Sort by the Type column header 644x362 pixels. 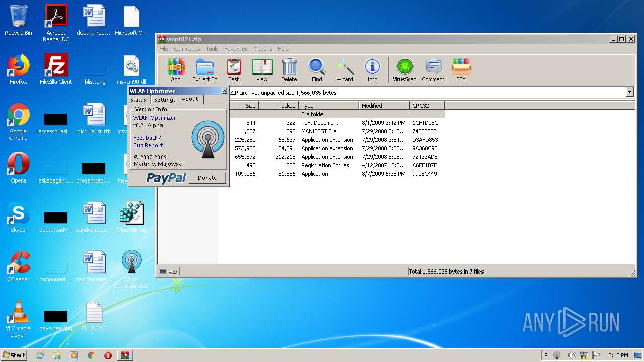329,106
